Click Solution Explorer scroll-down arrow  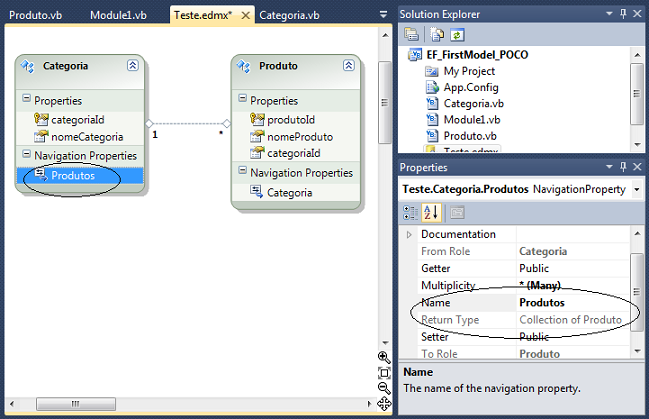[637, 144]
